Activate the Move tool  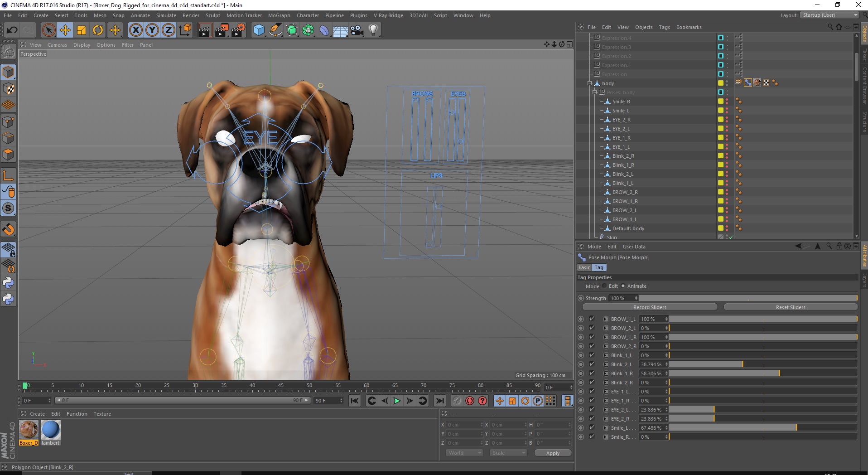point(65,30)
